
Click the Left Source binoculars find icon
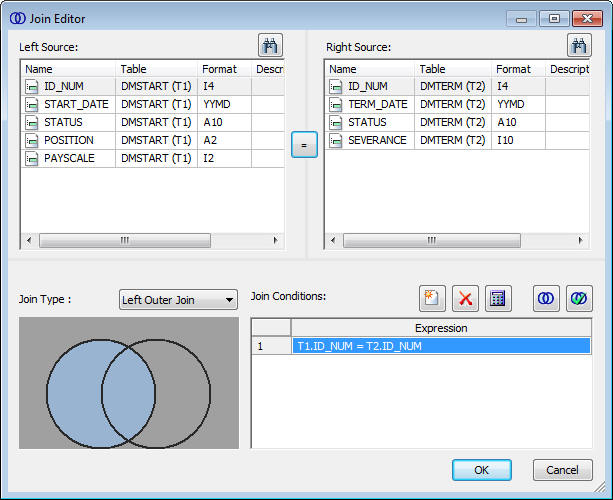tap(270, 45)
